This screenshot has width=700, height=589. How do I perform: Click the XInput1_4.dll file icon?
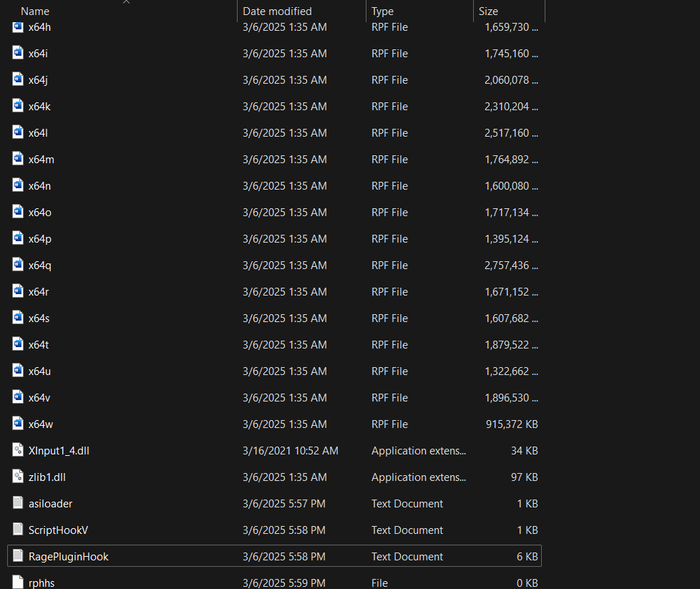(x=19, y=450)
